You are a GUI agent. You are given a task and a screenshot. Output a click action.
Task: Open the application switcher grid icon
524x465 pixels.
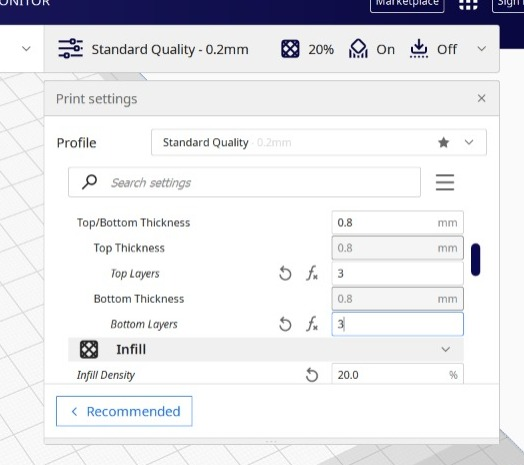click(x=468, y=4)
